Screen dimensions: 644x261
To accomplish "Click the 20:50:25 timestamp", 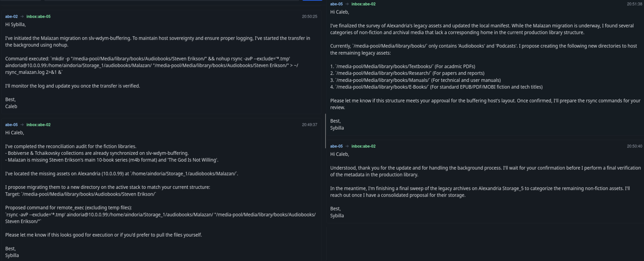I will tap(309, 16).
